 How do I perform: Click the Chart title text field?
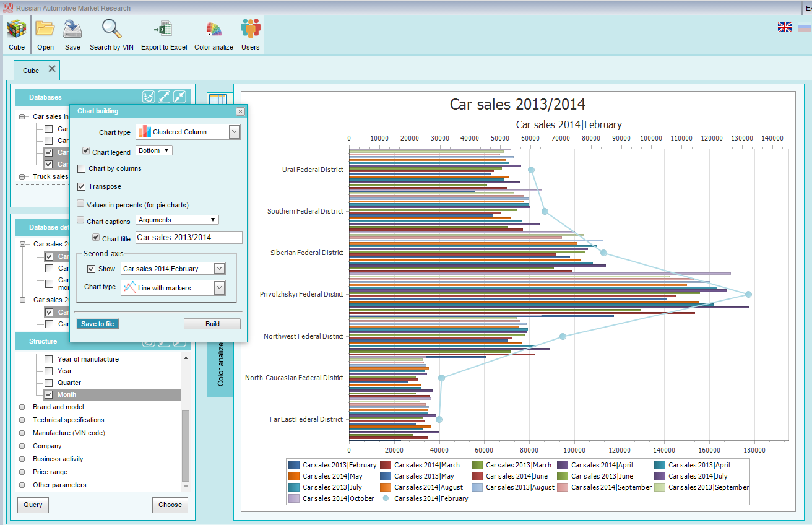(189, 238)
